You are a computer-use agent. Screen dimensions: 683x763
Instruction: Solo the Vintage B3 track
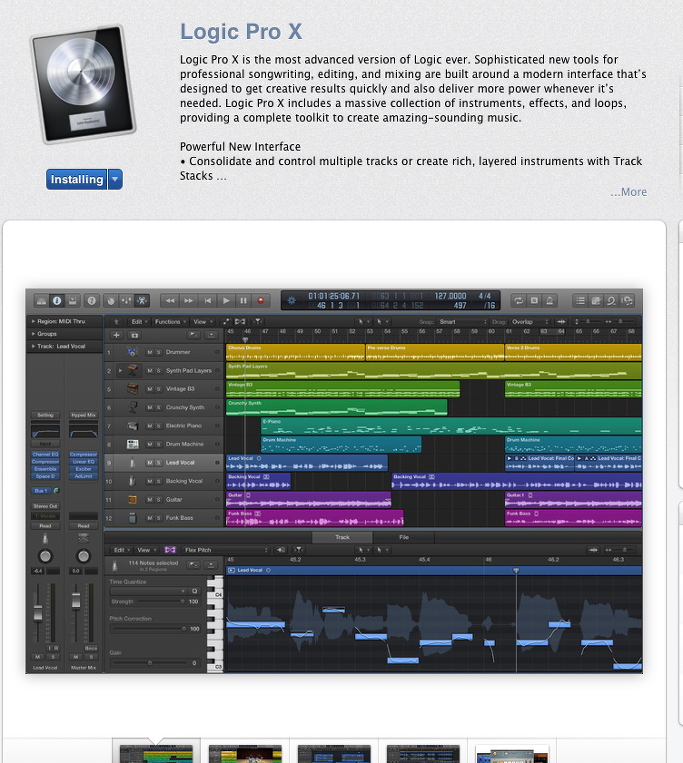coord(159,389)
